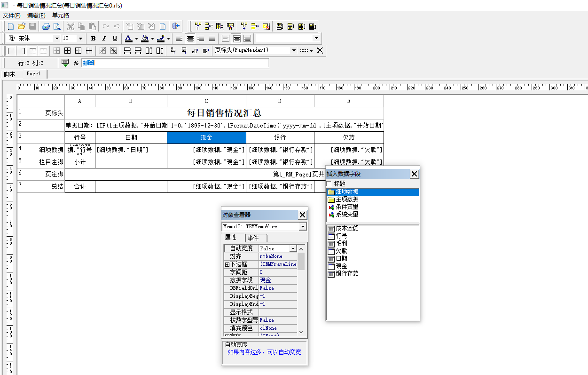Image resolution: width=588 pixels, height=375 pixels.
Task: Click the 银行 header cell in the report
Action: click(280, 138)
